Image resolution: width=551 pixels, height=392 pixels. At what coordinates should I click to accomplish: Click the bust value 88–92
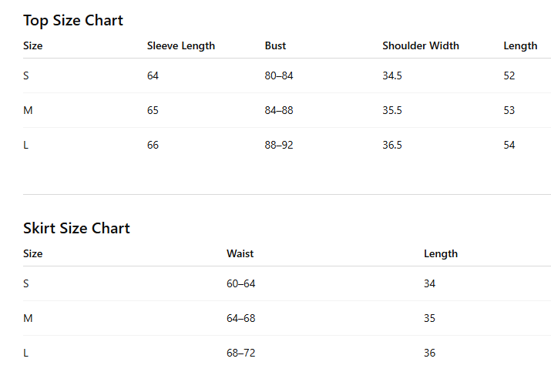pyautogui.click(x=279, y=145)
